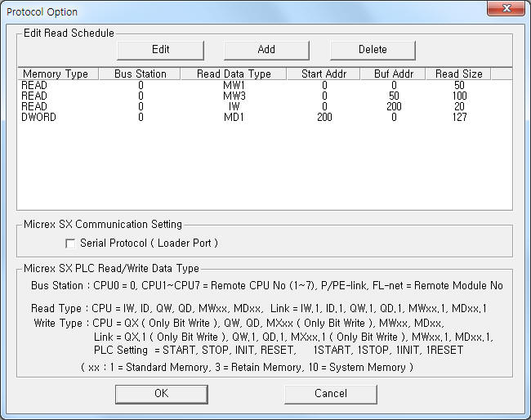The image size is (531, 420).
Task: Click Read Size value 50 in MW1 row
Action: (x=459, y=85)
